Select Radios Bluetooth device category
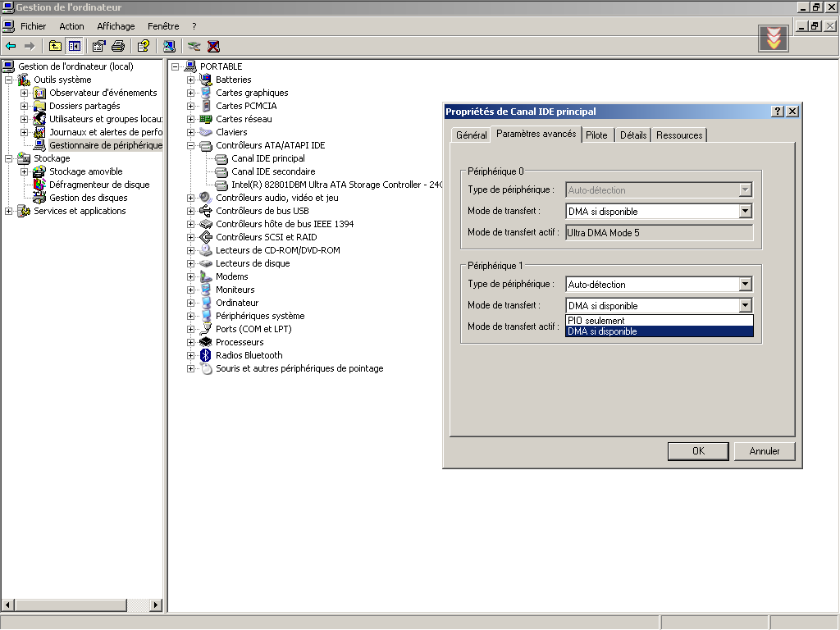Viewport: 840px width, 630px height. [x=249, y=355]
